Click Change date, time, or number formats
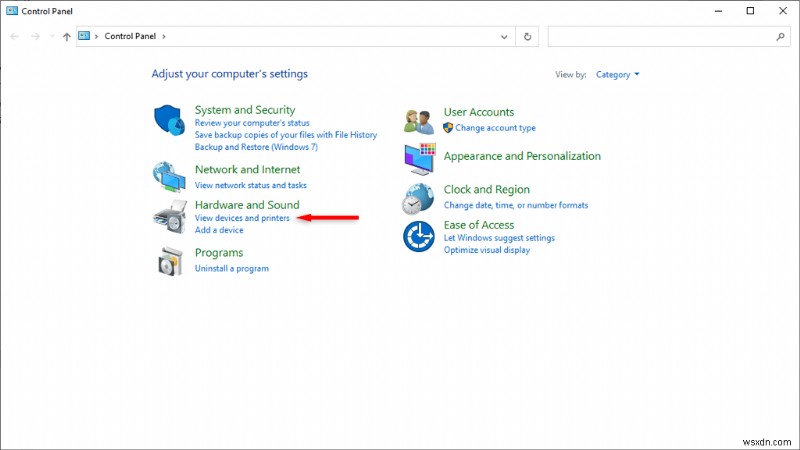 coord(516,205)
